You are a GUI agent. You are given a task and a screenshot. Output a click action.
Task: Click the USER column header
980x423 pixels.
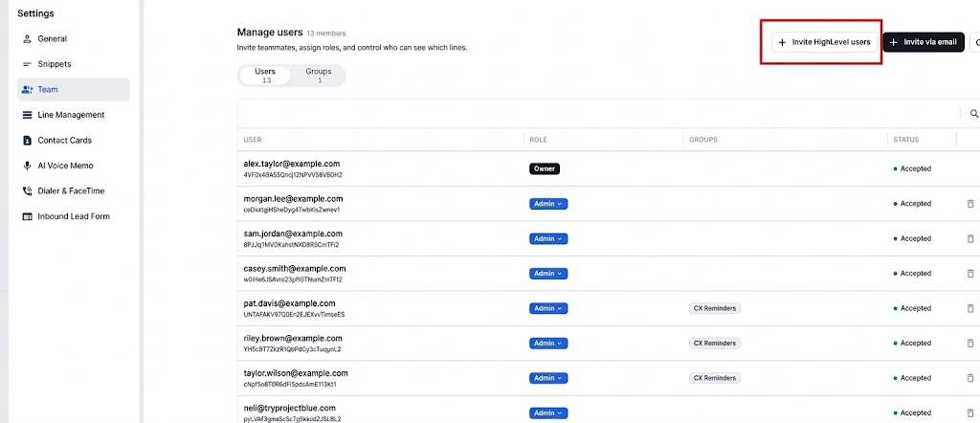(253, 140)
